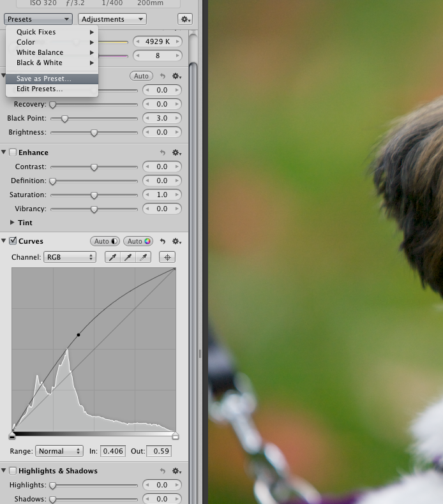Open the Presets dropdown button
The image size is (443, 504).
point(38,19)
